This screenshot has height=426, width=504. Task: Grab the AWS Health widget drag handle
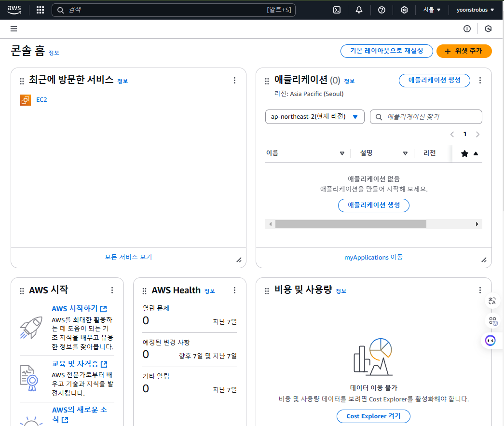coord(144,291)
